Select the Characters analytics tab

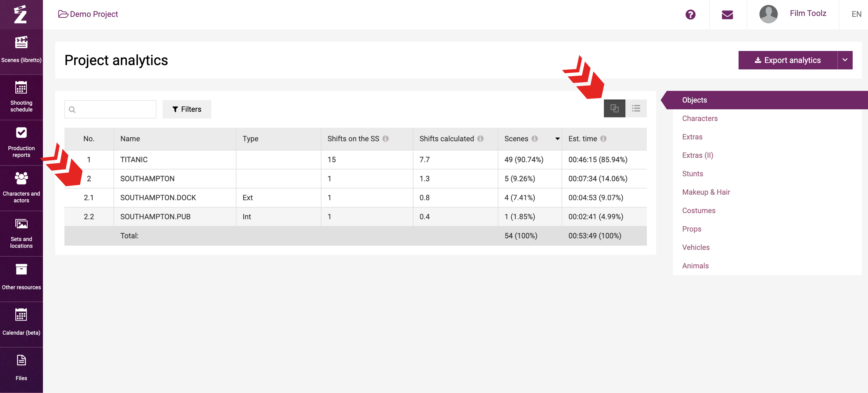[x=700, y=119]
